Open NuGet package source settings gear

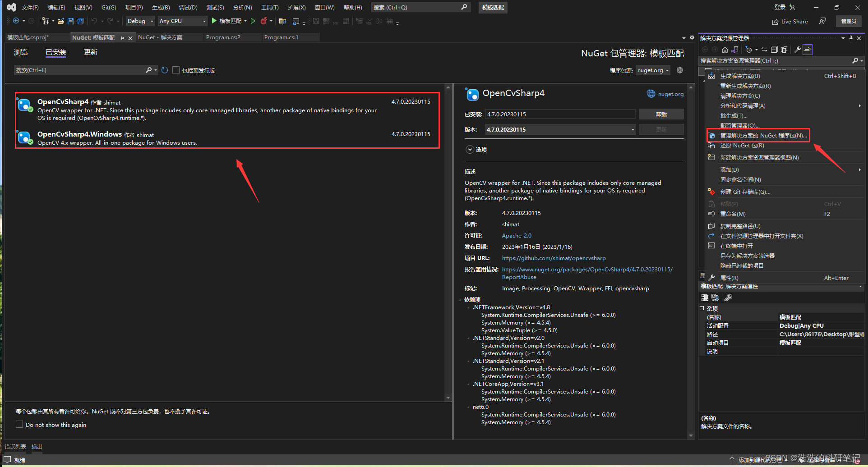[680, 70]
